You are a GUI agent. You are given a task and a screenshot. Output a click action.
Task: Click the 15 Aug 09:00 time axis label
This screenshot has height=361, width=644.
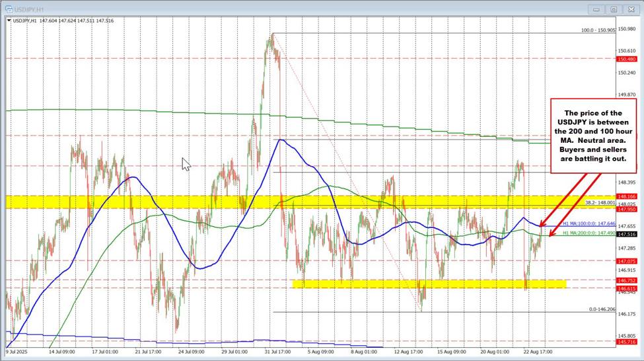451,352
